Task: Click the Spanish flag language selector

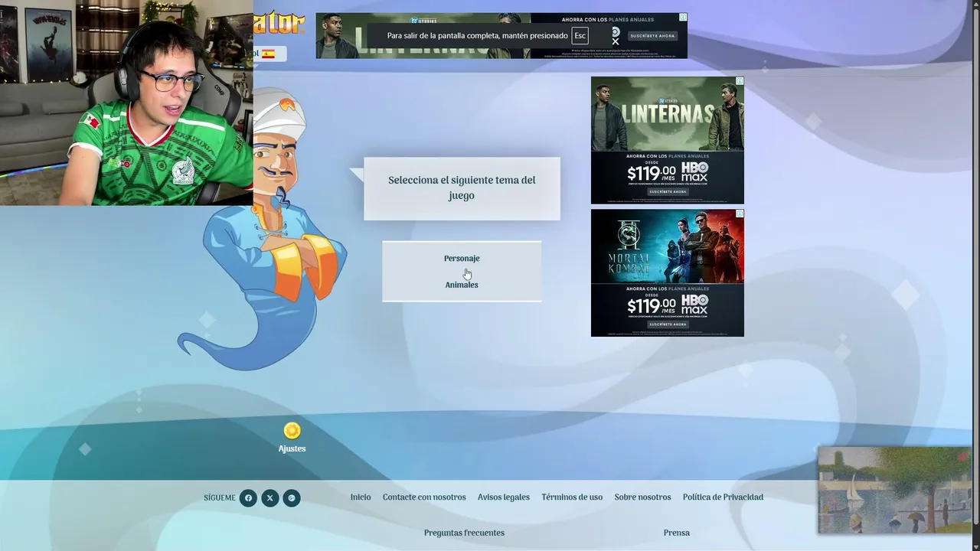Action: tap(268, 54)
